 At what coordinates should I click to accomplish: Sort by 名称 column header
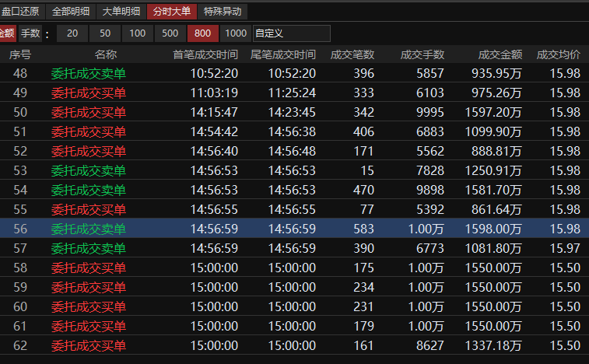tap(106, 55)
